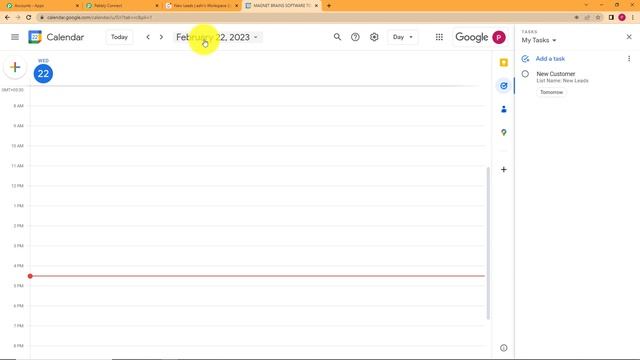Click the Google Calendar logo
Viewport: 640px width, 360px height.
[35, 37]
